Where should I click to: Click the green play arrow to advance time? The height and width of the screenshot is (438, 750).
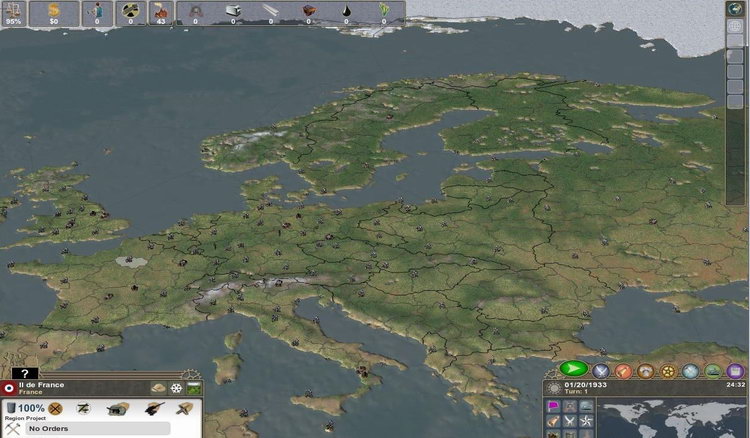coord(574,369)
